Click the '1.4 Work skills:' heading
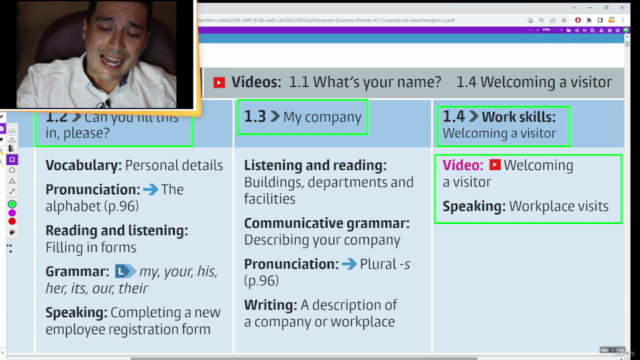The height and width of the screenshot is (360, 640). (x=499, y=117)
